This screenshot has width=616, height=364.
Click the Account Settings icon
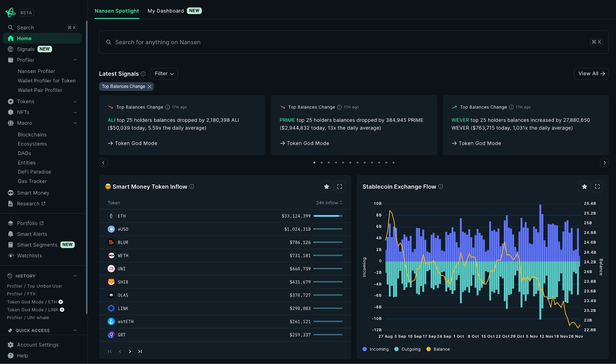click(10, 345)
